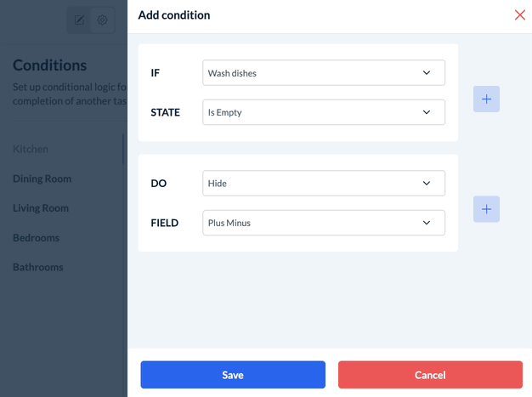This screenshot has height=397, width=532.
Task: Select Bathrooms in the sidebar
Action: tap(38, 267)
